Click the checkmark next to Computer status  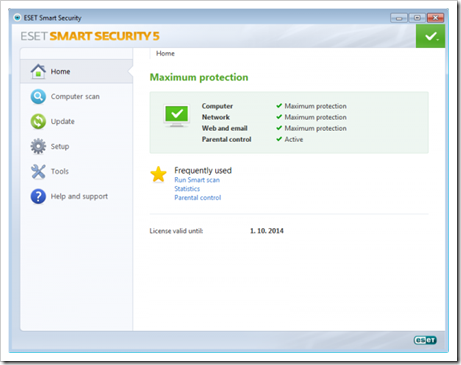[x=279, y=106]
